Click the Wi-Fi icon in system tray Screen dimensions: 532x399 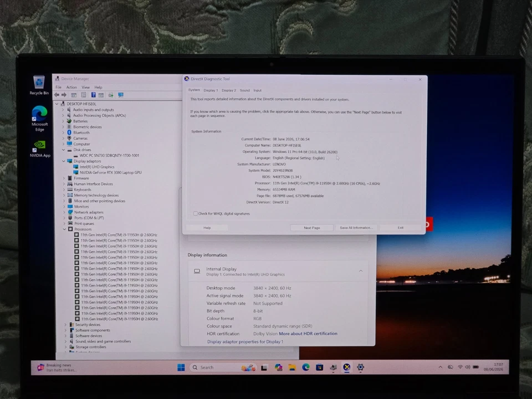coord(460,367)
